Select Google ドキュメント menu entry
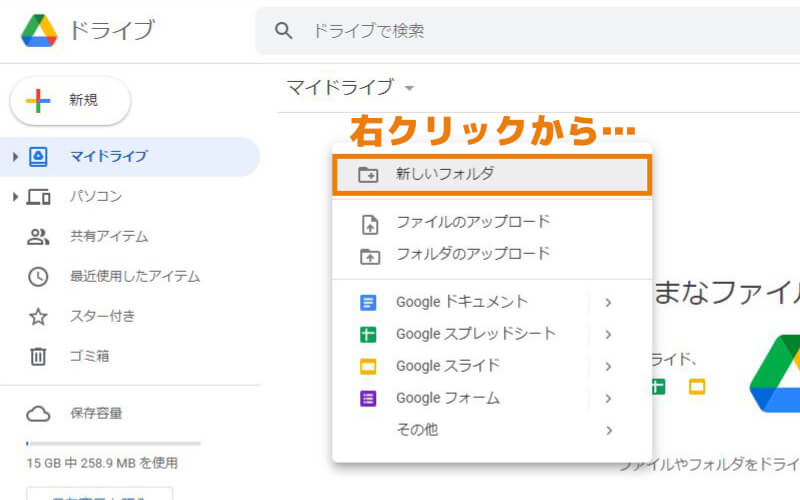Viewport: 800px width, 500px height. click(492, 302)
